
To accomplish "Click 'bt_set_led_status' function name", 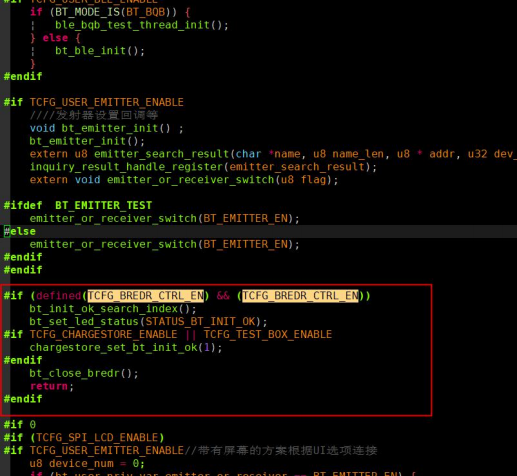I will (x=84, y=322).
